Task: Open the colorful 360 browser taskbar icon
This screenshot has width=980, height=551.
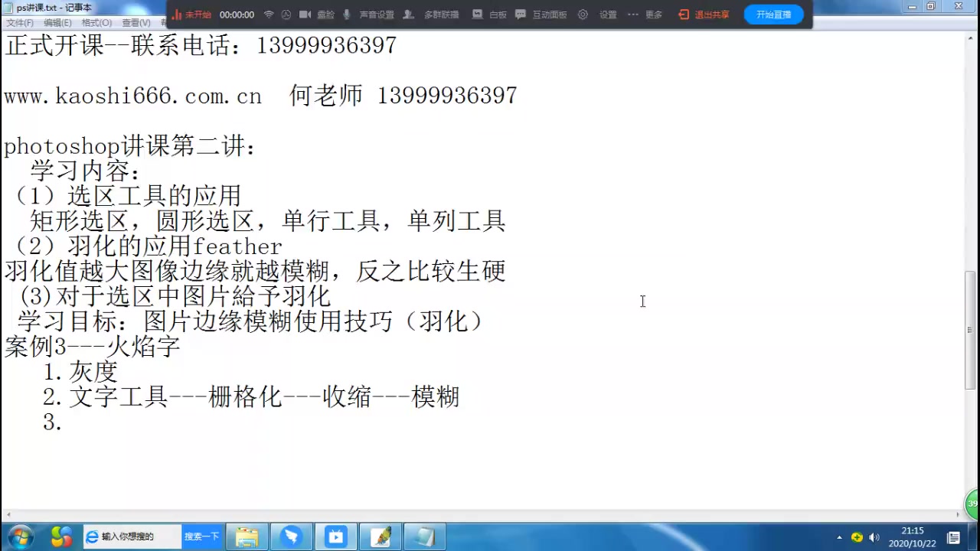Action: click(61, 536)
